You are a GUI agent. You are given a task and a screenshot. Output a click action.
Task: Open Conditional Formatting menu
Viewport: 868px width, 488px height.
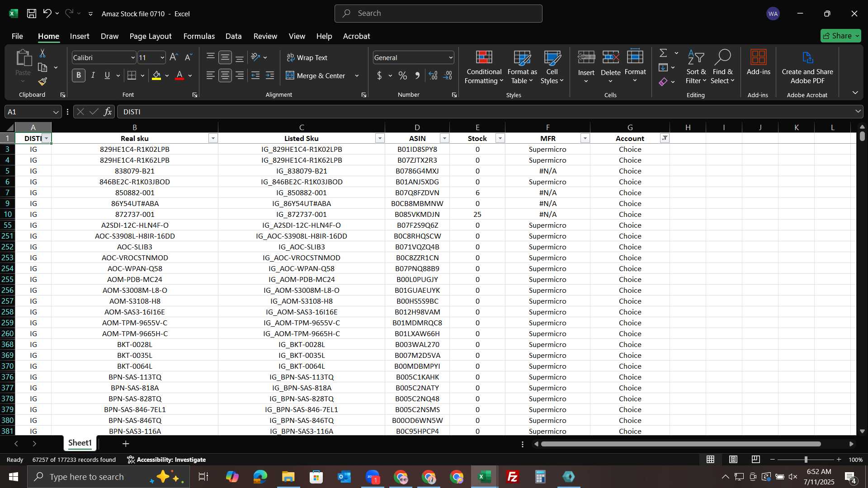click(x=484, y=67)
